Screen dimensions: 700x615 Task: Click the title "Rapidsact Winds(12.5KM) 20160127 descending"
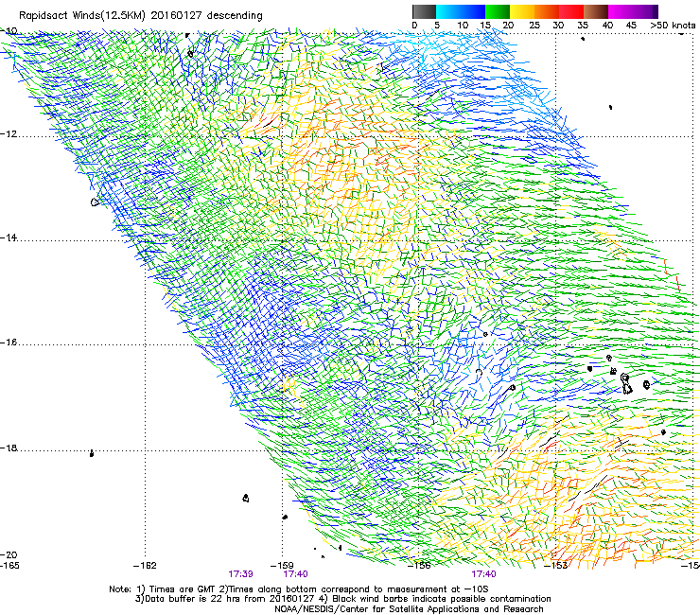click(x=141, y=15)
